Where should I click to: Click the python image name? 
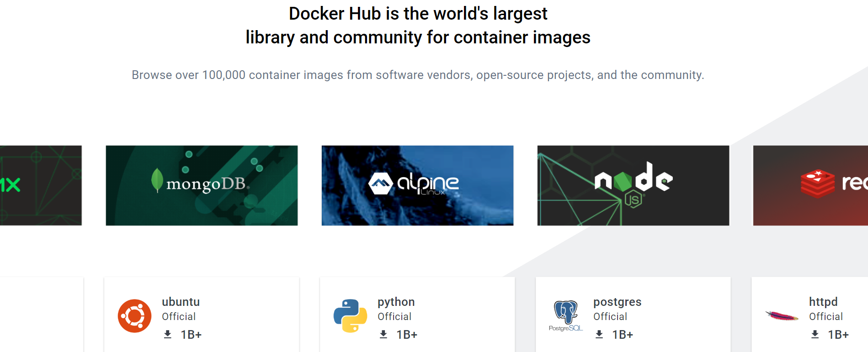(396, 302)
